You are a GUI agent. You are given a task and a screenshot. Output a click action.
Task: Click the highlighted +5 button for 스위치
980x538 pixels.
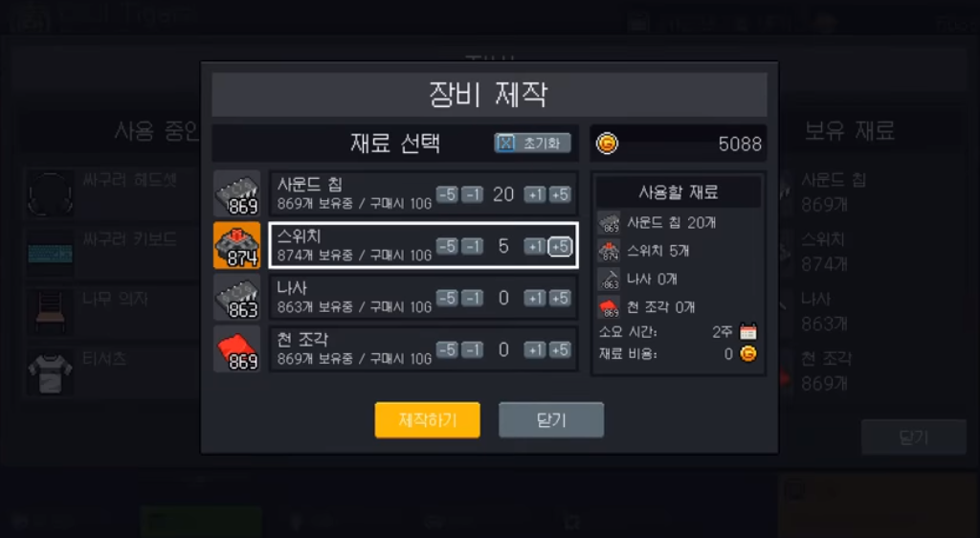(x=560, y=247)
